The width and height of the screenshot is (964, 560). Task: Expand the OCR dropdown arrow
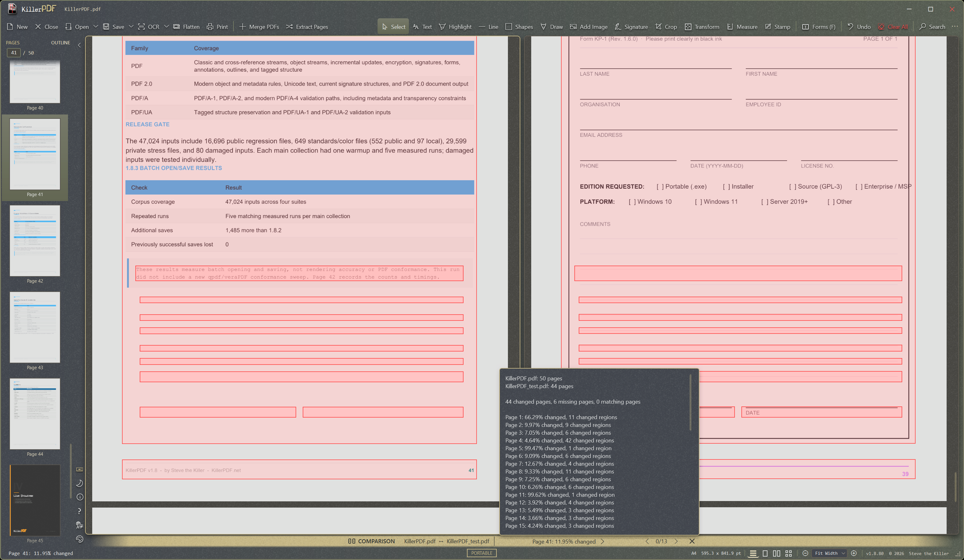(x=166, y=26)
